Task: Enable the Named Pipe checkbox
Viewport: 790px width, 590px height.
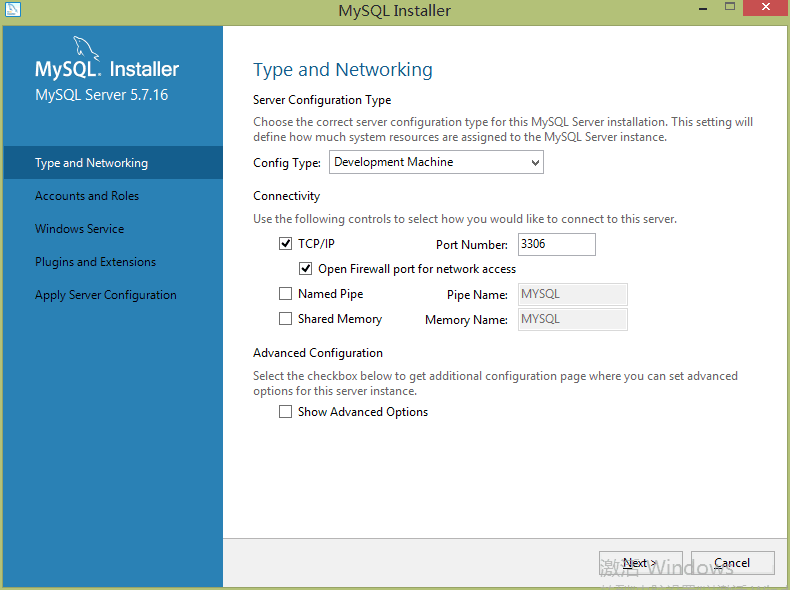Action: click(x=286, y=294)
